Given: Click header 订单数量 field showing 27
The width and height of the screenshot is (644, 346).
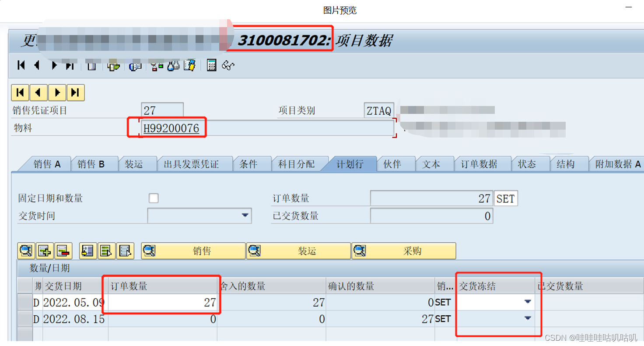Looking at the screenshot, I should (x=431, y=198).
